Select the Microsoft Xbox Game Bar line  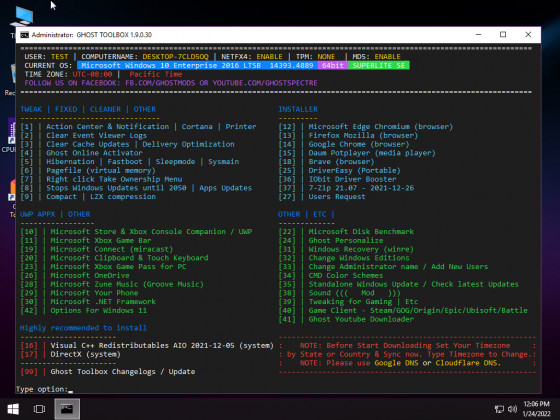pos(86,241)
